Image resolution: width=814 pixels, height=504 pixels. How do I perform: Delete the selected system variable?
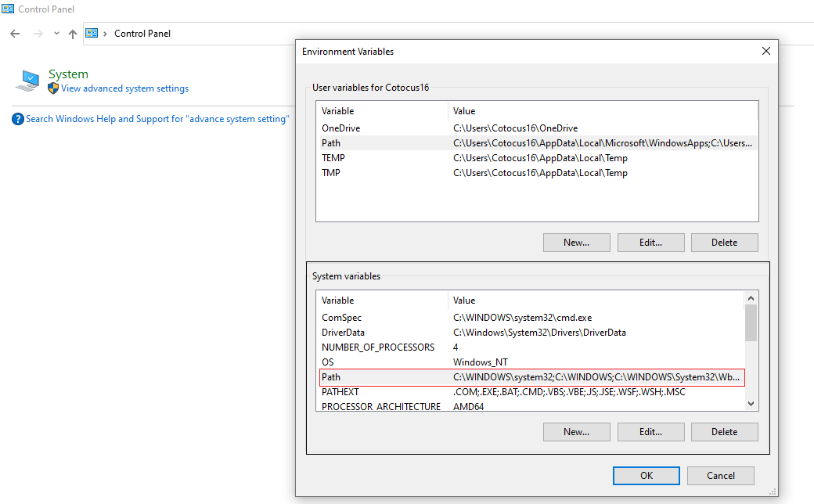tap(724, 431)
